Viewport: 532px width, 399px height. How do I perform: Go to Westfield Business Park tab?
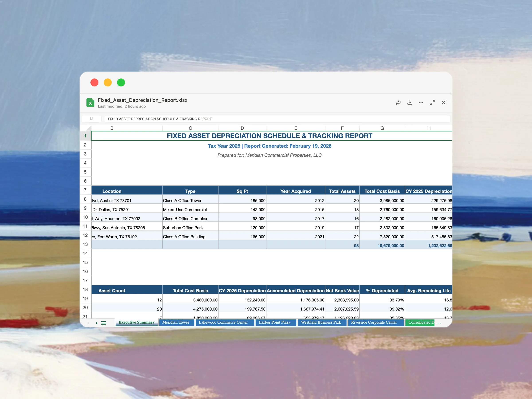tap(321, 322)
